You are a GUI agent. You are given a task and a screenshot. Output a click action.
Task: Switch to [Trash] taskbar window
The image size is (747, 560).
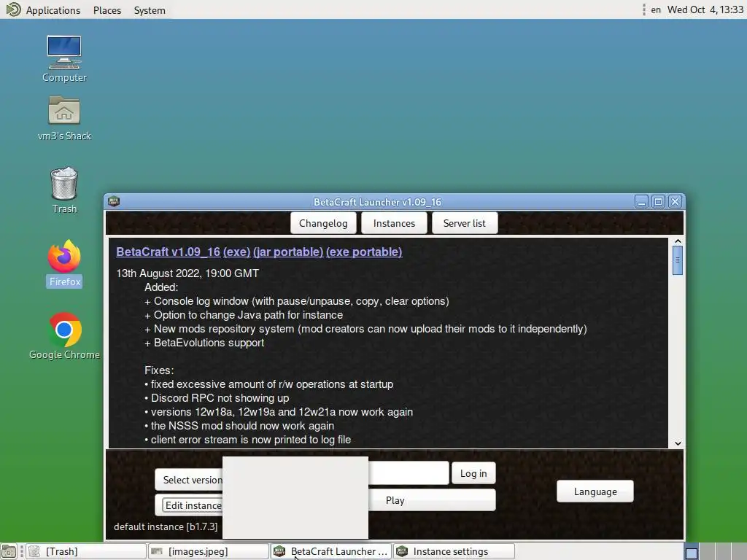tap(86, 551)
